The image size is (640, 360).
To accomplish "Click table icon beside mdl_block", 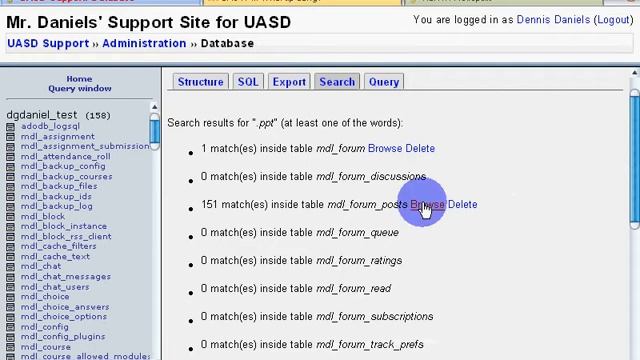I will point(11,217).
